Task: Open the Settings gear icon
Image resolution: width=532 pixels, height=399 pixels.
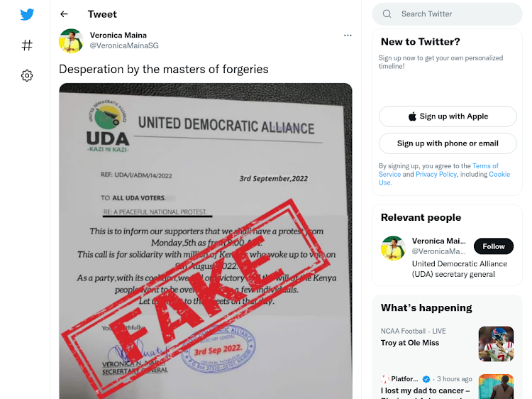Action: 27,75
